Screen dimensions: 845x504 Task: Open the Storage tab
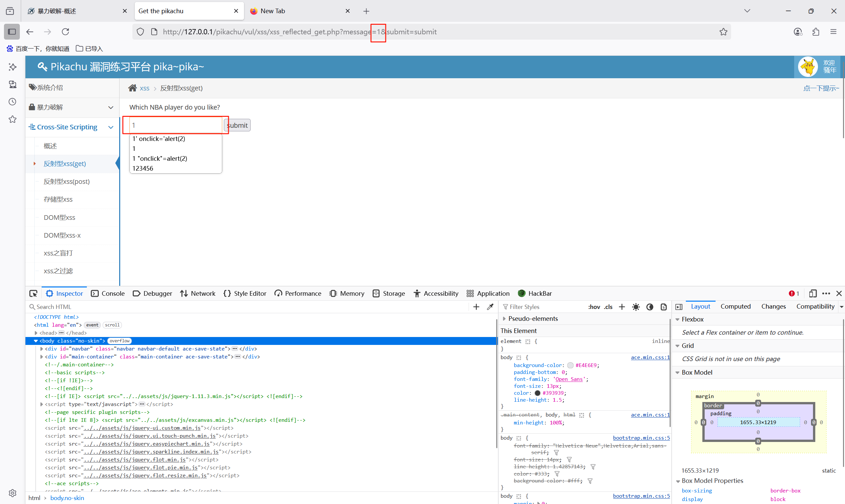[389, 293]
